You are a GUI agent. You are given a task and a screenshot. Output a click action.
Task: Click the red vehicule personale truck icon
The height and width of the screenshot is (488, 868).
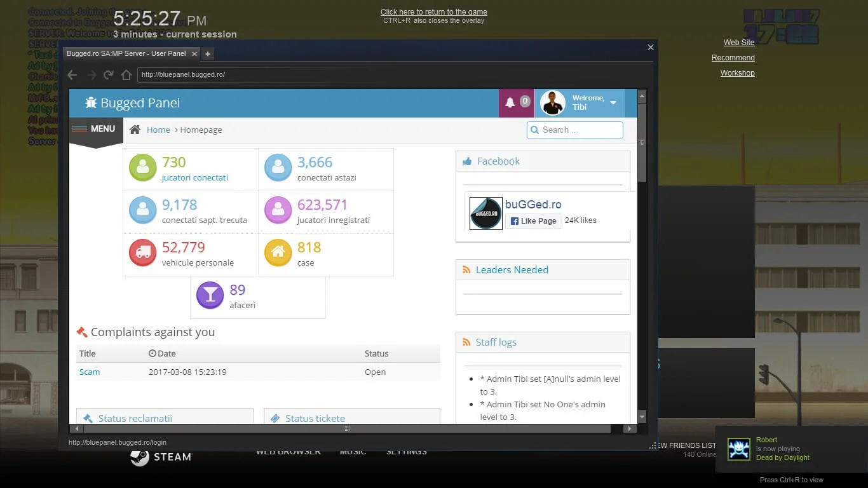(143, 252)
